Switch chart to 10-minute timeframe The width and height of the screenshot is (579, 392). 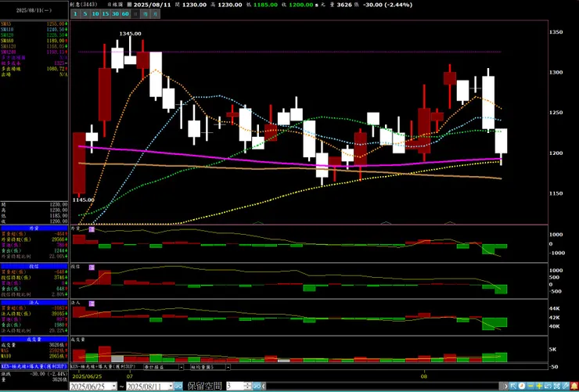(x=95, y=13)
